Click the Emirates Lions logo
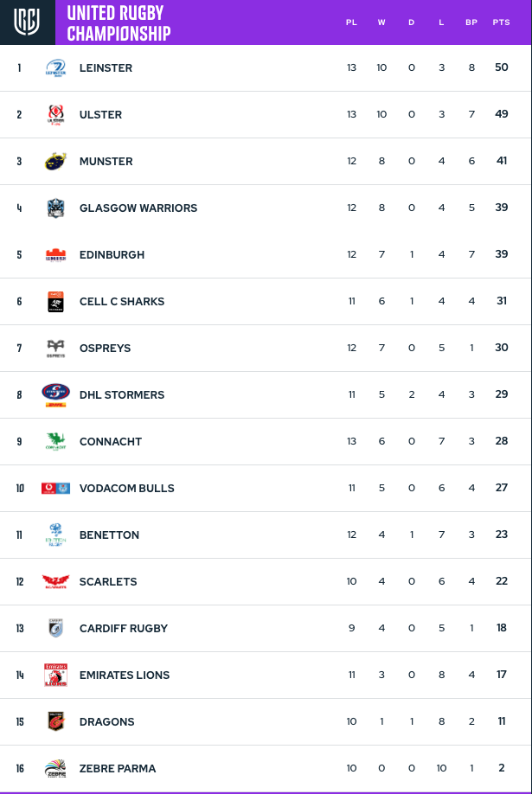This screenshot has width=532, height=794. pyautogui.click(x=55, y=675)
